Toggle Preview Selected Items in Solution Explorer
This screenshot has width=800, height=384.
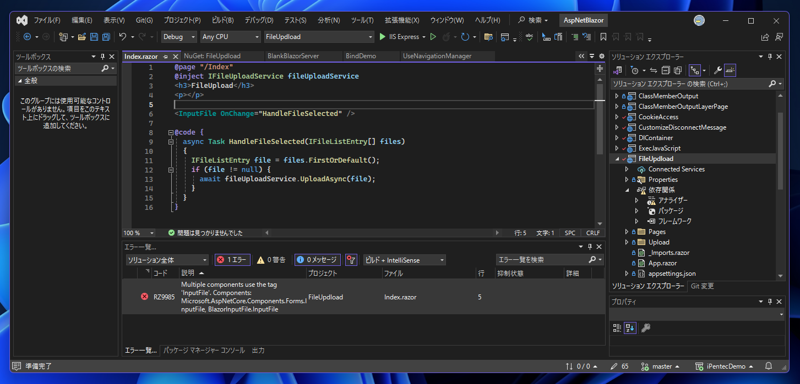pyautogui.click(x=730, y=70)
